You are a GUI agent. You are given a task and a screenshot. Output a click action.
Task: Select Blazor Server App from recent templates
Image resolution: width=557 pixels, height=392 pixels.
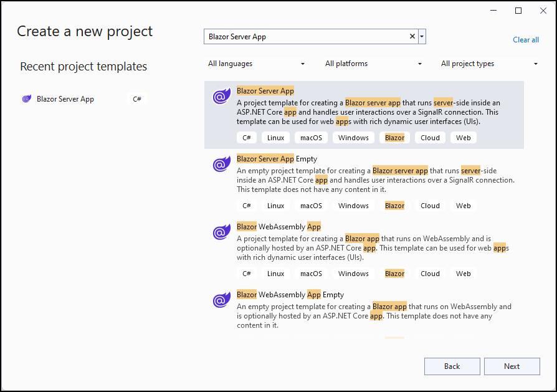click(x=65, y=98)
